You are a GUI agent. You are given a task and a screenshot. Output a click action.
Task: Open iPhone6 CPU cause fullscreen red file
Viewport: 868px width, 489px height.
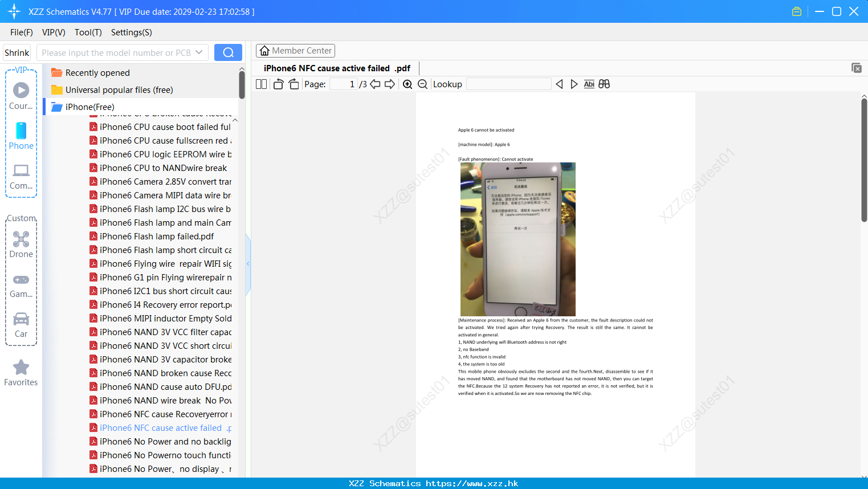coord(160,141)
